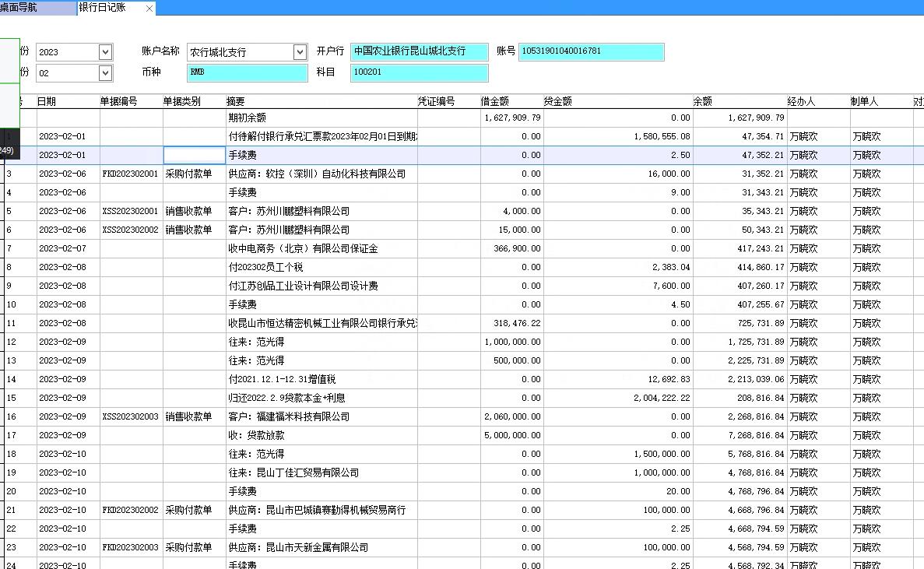Select the 期初余额 row summary cell
This screenshot has width=924, height=569.
[321, 118]
